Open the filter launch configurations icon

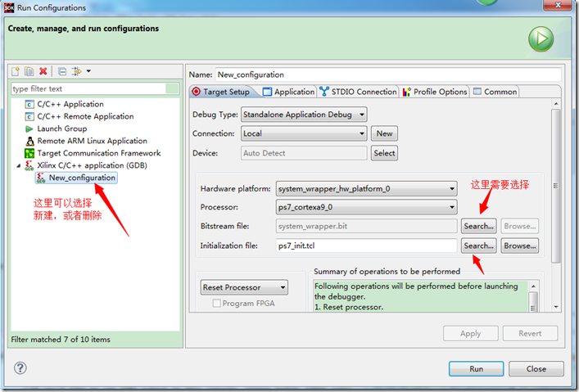click(78, 72)
